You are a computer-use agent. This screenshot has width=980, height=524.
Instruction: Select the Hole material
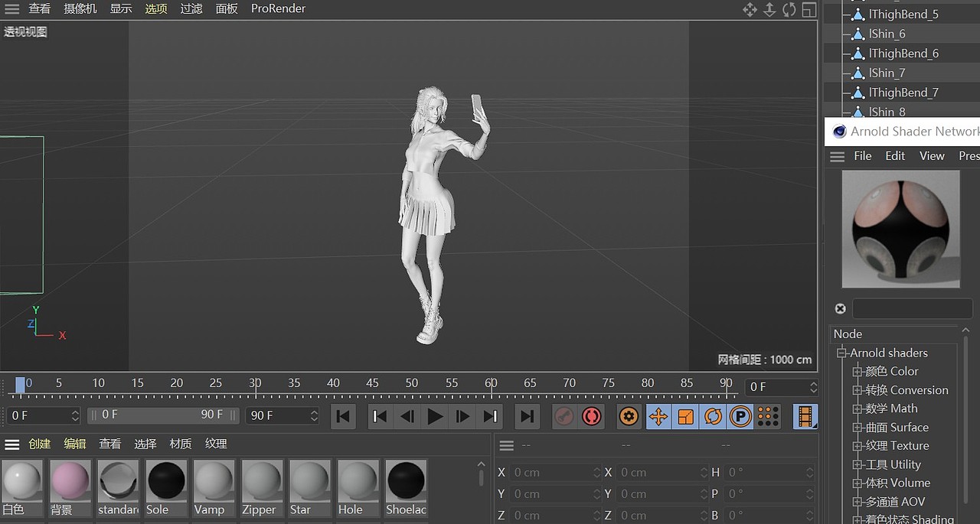[358, 487]
